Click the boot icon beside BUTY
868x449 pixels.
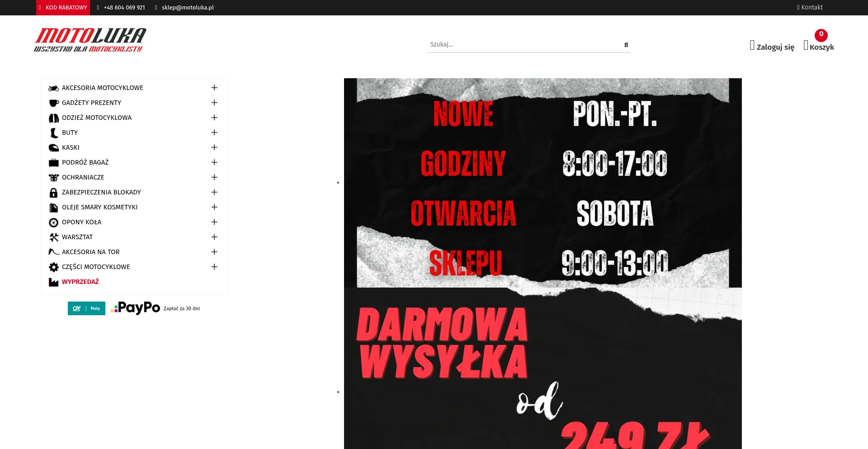53,133
